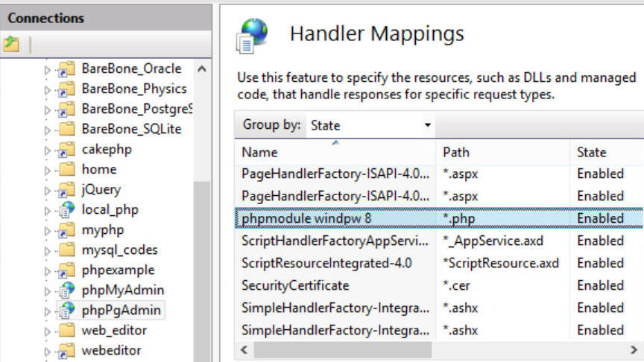Click the BareBone_Oracle folder icon
The image size is (644, 362).
(x=66, y=69)
